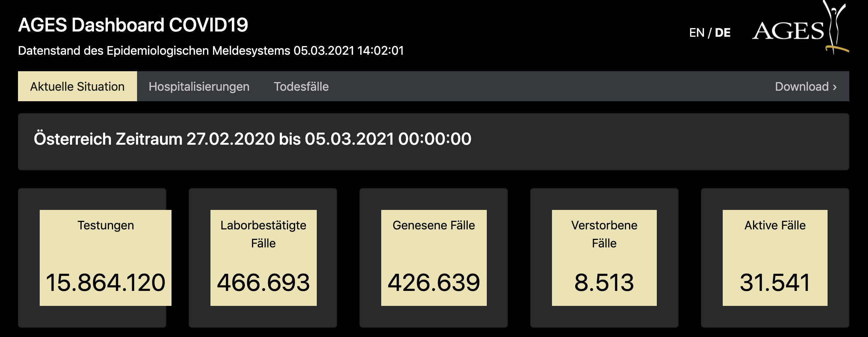The width and height of the screenshot is (868, 337).
Task: Select the Verstorbene Fälle label
Action: coord(604,234)
